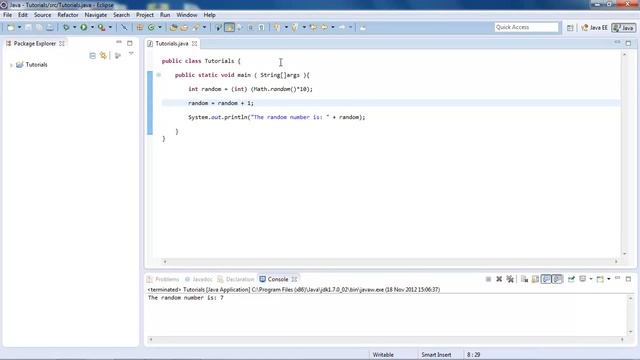
Task: Click the Print toolbar icon
Action: pyautogui.click(x=49, y=27)
